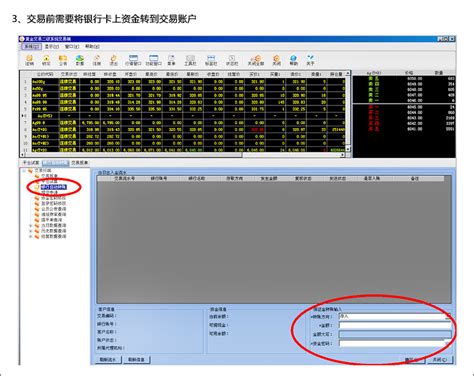The width and height of the screenshot is (474, 376).
Task: Click the 合约代码 column header
Action: (45, 74)
